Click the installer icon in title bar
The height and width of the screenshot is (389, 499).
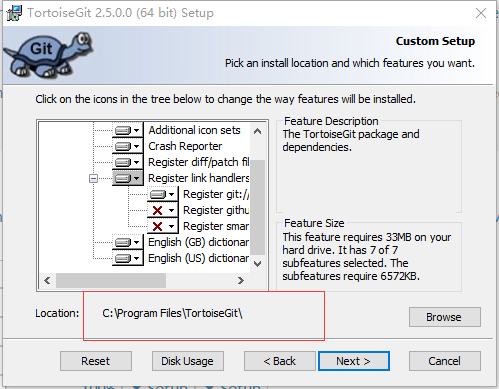(x=14, y=13)
